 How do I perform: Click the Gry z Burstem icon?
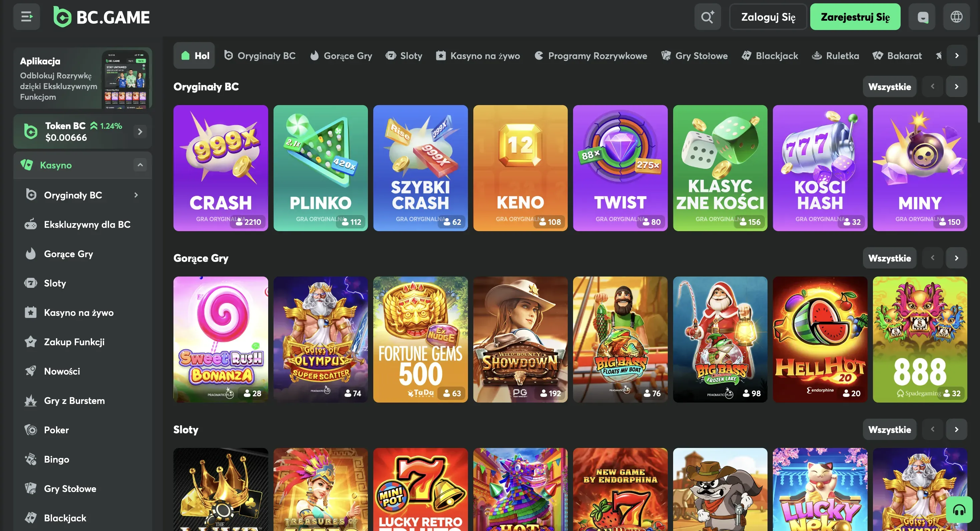[31, 400]
